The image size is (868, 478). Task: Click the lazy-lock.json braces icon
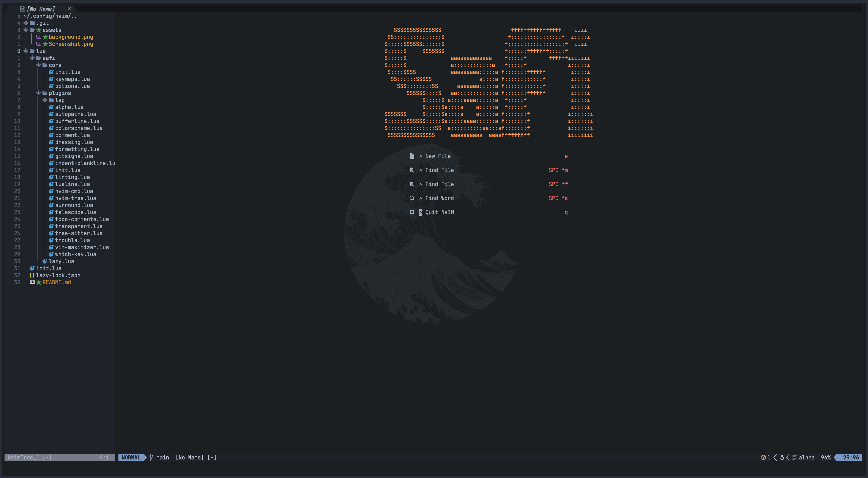(x=32, y=275)
